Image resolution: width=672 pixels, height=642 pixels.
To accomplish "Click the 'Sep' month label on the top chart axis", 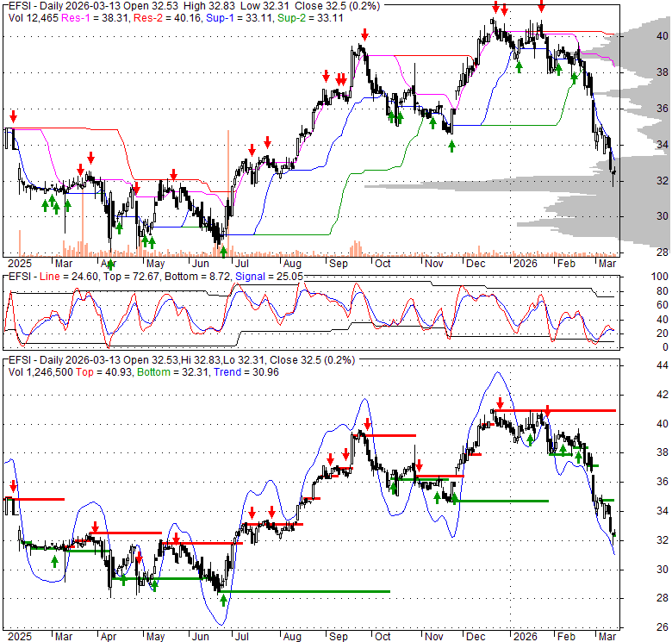I will [x=338, y=264].
